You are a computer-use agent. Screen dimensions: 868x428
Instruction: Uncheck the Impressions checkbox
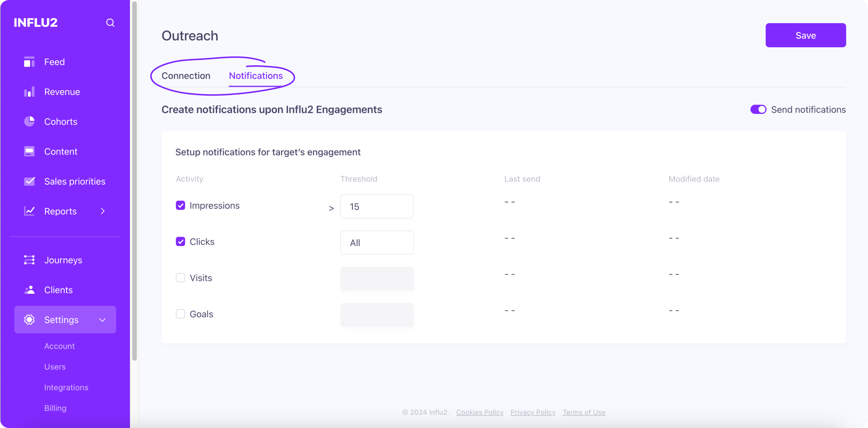click(x=180, y=205)
